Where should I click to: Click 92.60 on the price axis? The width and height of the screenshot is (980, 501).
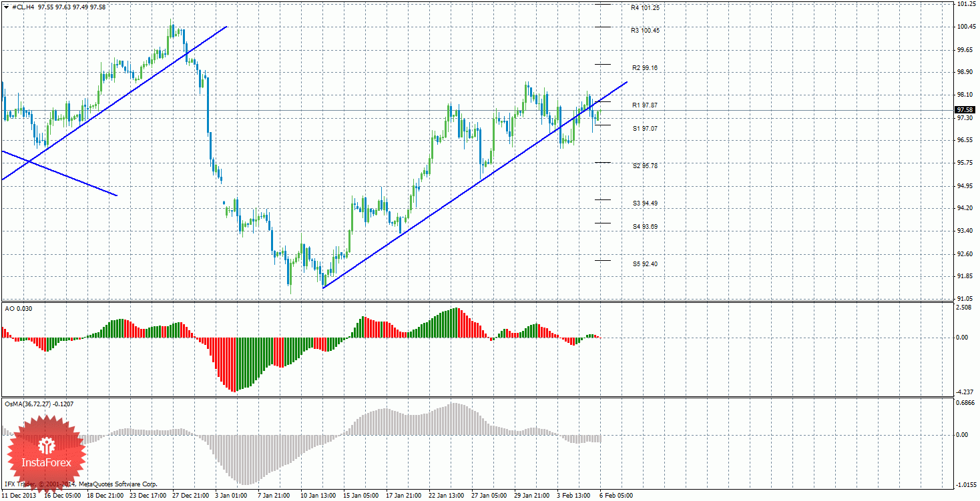965,254
